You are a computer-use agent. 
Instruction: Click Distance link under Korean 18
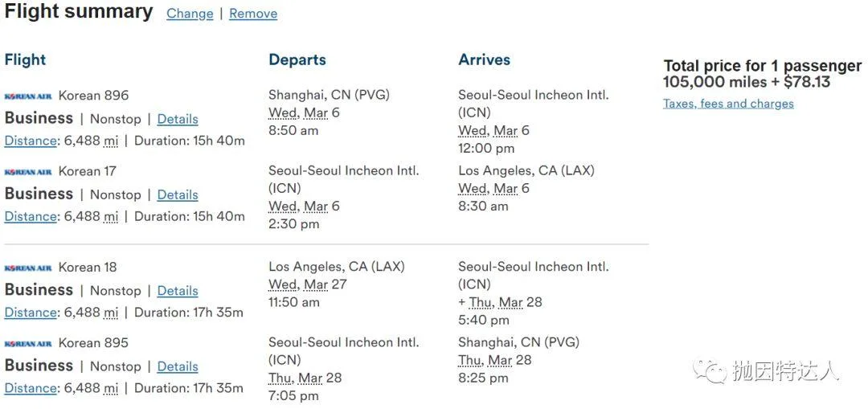(x=31, y=313)
